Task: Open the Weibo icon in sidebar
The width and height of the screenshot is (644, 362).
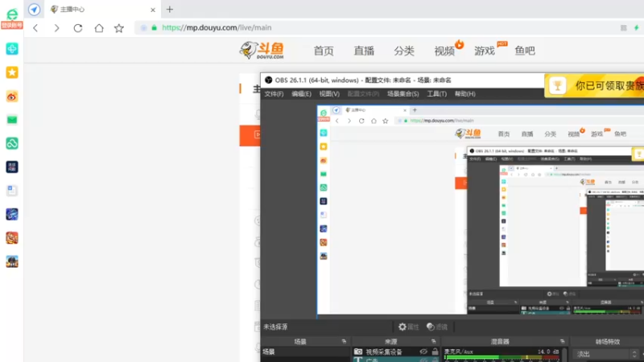Action: pos(12,97)
